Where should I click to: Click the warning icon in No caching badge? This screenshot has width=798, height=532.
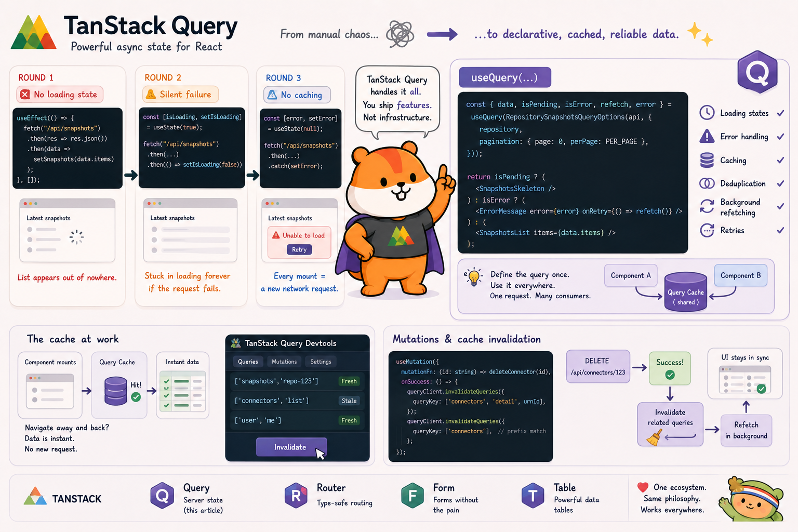[x=272, y=95]
